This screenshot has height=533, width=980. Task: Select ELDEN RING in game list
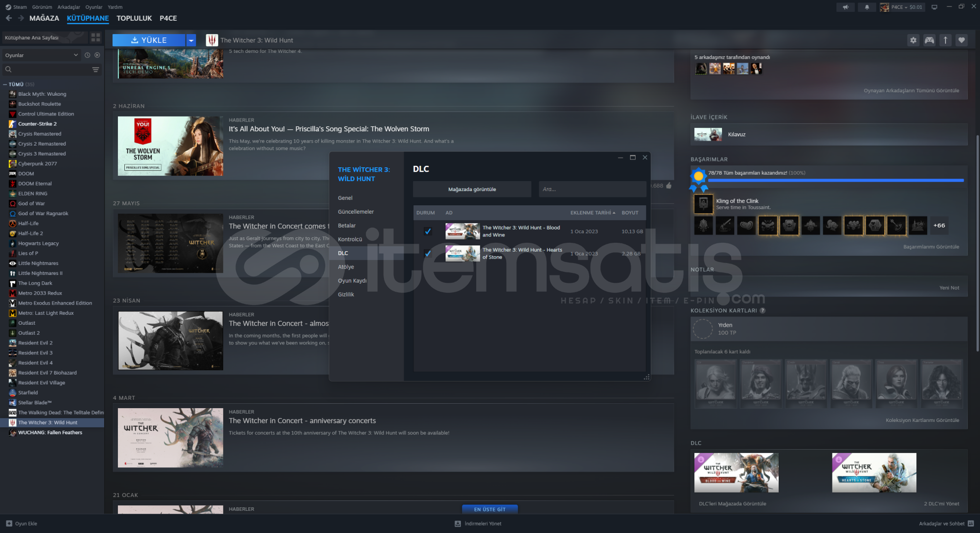[x=33, y=193]
